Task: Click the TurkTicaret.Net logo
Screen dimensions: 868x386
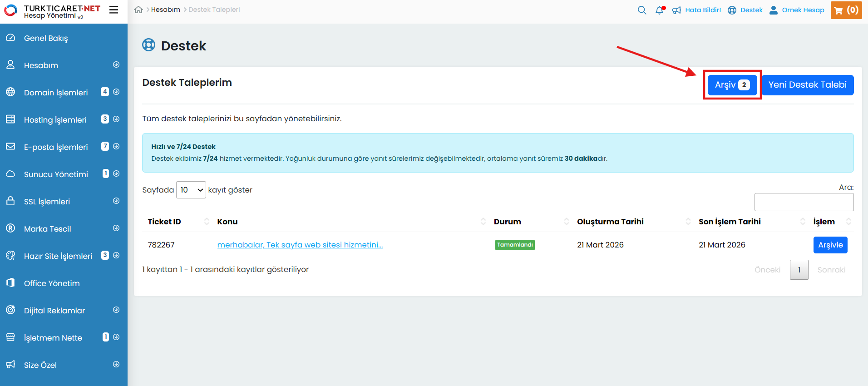Action: tap(52, 11)
